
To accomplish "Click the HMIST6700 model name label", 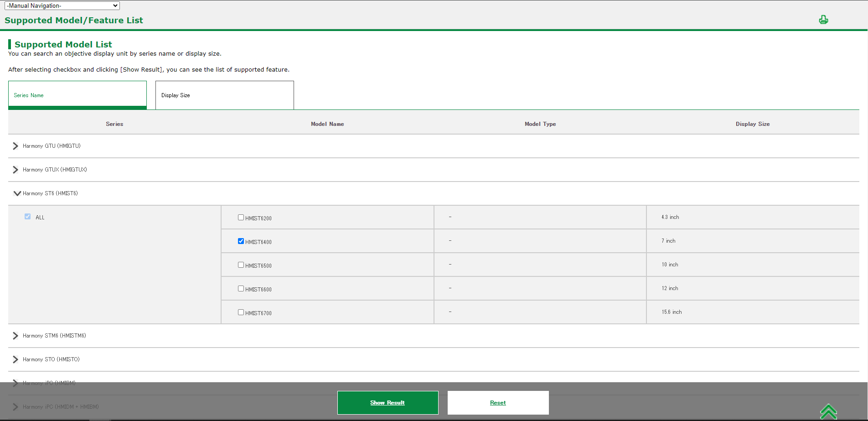I will point(258,313).
